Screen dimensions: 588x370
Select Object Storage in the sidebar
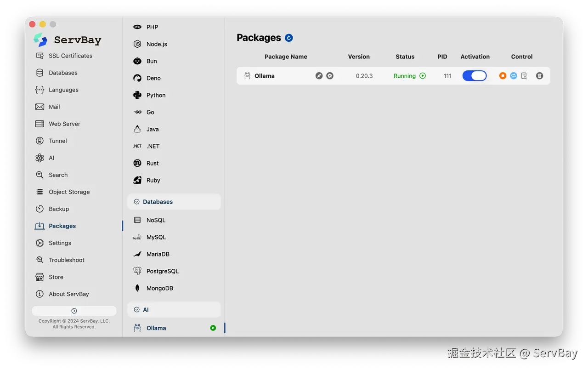(x=69, y=192)
